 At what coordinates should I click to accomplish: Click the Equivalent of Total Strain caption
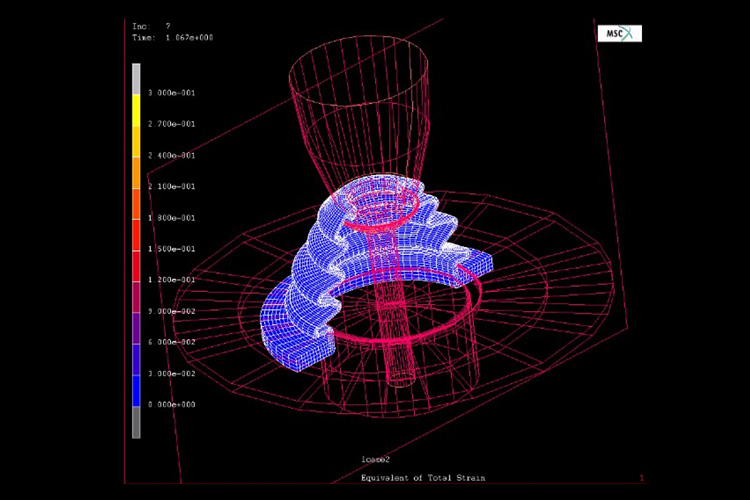click(x=423, y=478)
